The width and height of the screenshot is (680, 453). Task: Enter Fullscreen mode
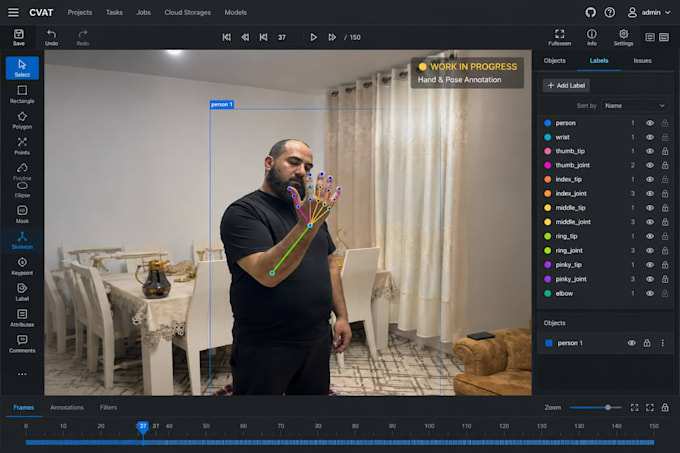pos(559,37)
